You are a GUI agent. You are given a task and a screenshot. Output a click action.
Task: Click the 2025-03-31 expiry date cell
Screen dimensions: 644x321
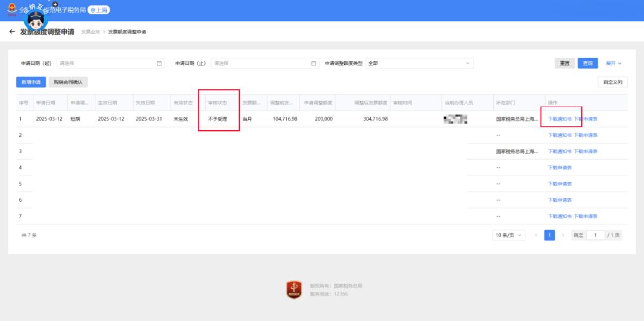point(150,119)
